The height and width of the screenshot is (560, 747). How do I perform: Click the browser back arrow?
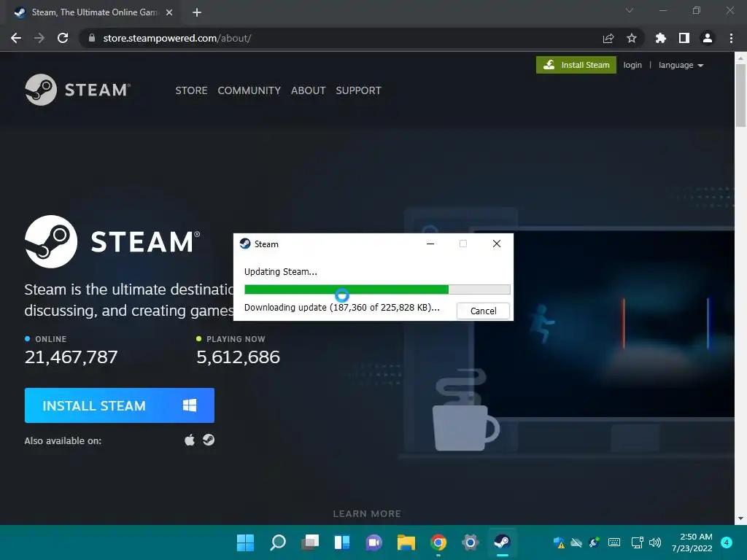coord(16,38)
